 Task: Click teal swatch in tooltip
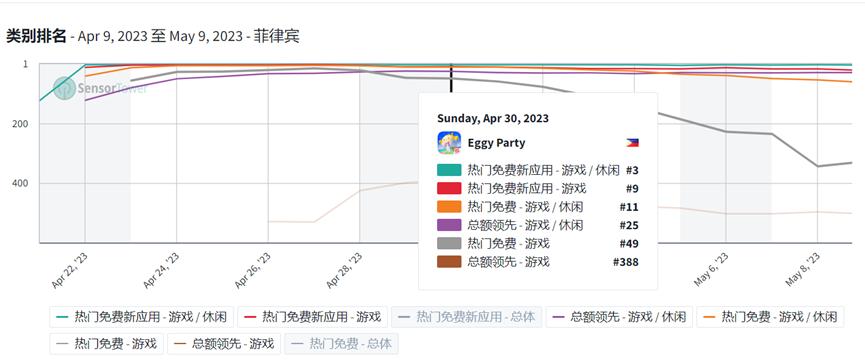click(449, 170)
